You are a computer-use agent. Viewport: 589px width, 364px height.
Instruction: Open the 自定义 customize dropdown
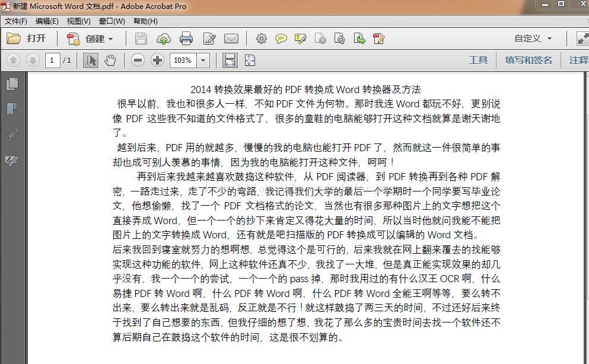pyautogui.click(x=533, y=39)
